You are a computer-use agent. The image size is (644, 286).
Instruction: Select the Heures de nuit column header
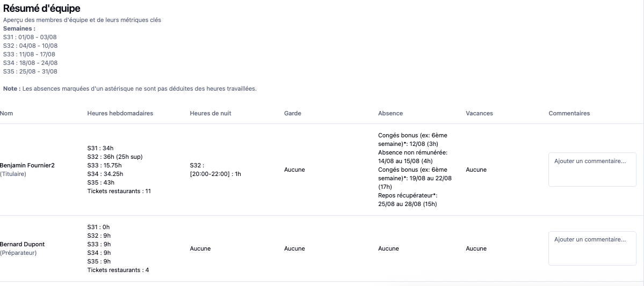211,113
